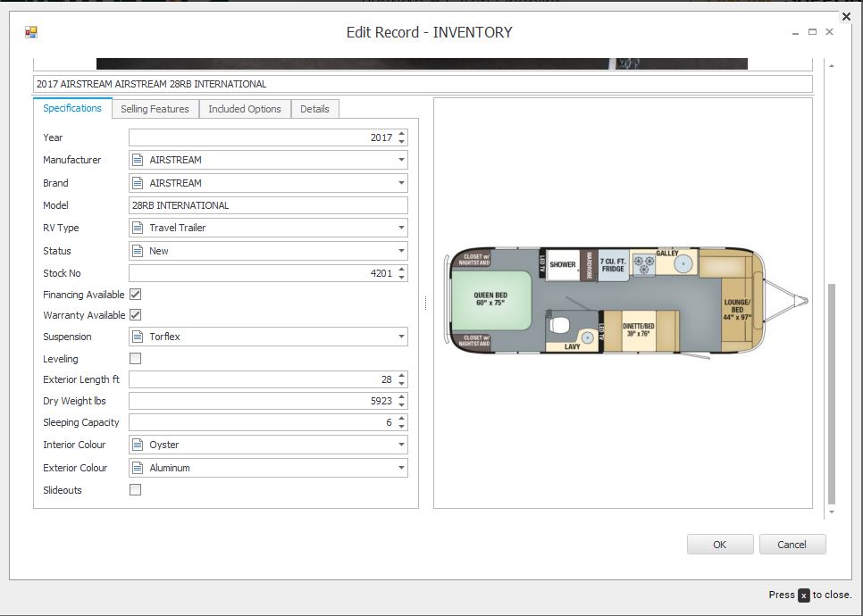Click the Airstream floor plan image

pos(626,303)
